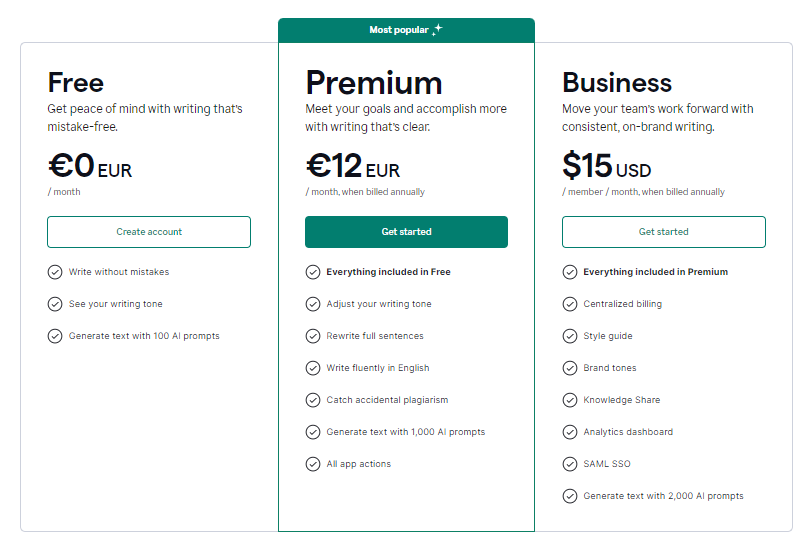Viewport: 808px width, 551px height.
Task: Click the Business plan heading
Action: (x=617, y=82)
